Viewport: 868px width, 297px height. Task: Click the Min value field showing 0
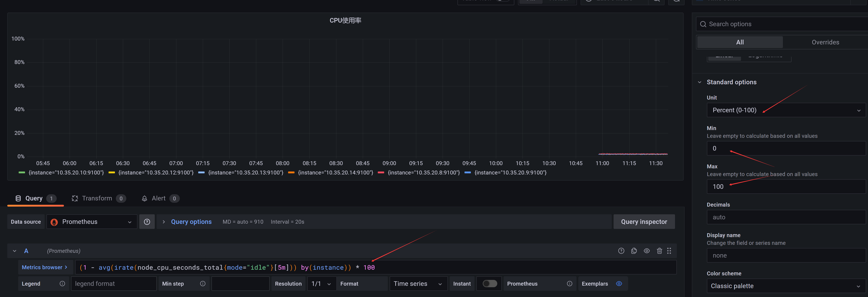tap(786, 148)
